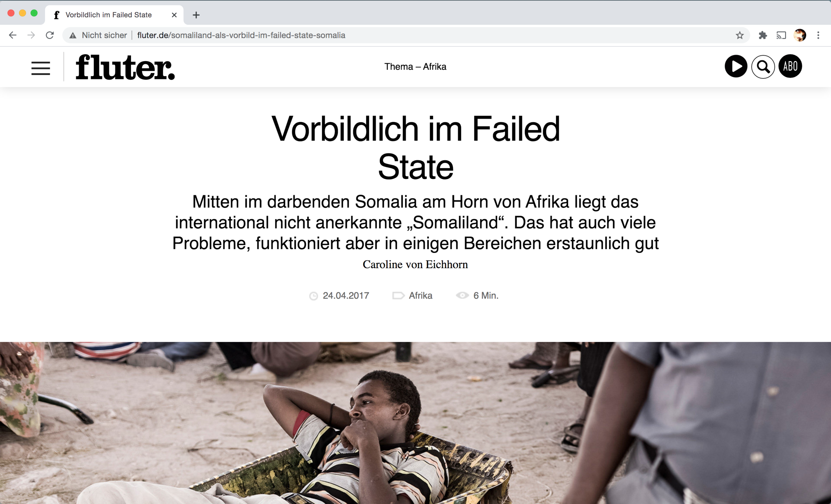Screen dimensions: 831x504
Task: Reload the page
Action: (x=50, y=35)
